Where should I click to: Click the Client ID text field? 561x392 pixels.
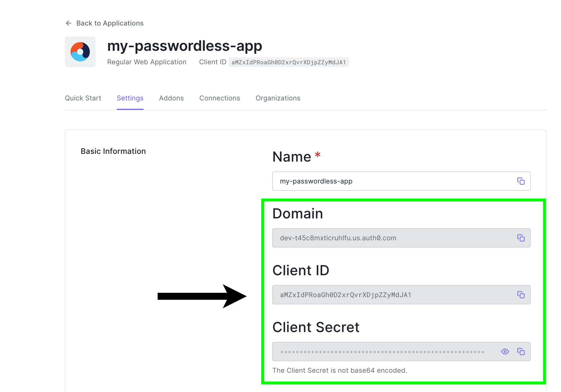click(x=401, y=295)
